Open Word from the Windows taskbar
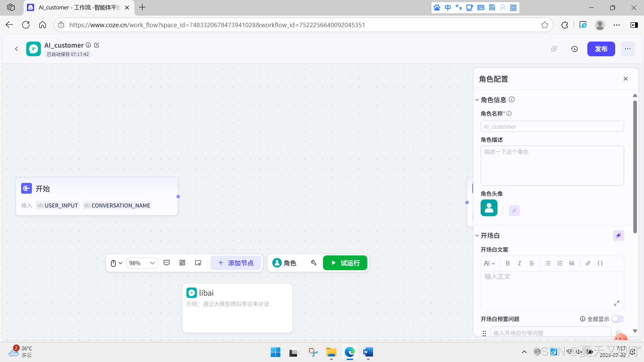 (x=368, y=352)
